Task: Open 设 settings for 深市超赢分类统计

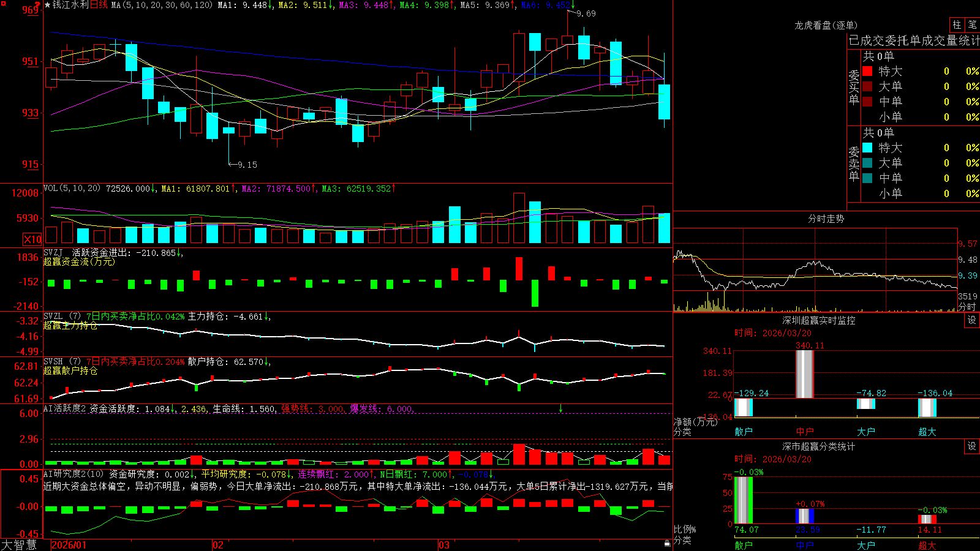Action: (972, 446)
